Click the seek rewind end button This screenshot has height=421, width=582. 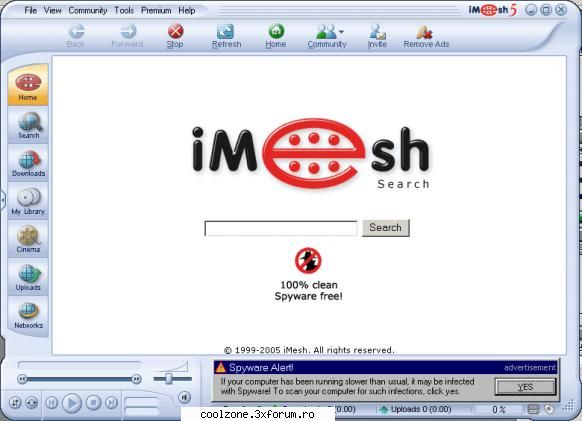(22, 379)
